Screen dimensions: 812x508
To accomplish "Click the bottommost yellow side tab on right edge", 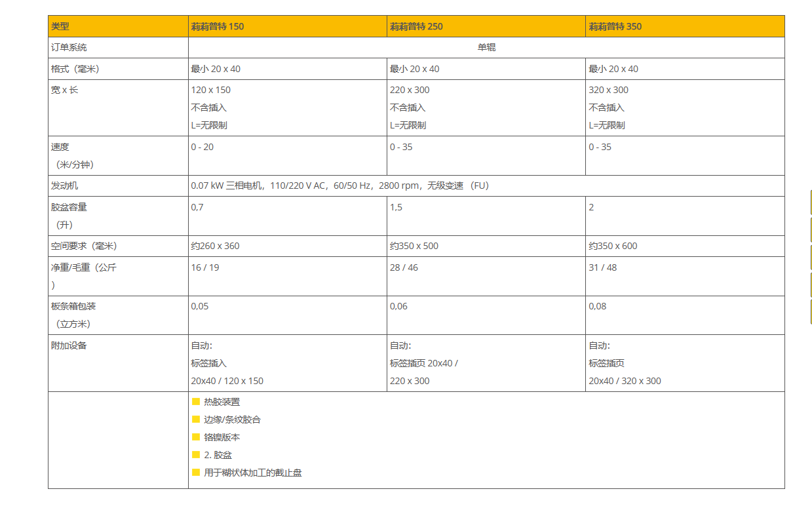I will tap(811, 312).
